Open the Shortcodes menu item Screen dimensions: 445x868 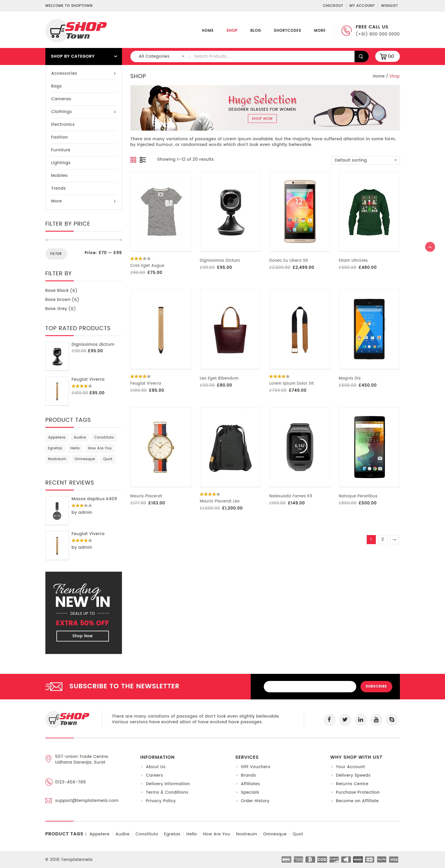pyautogui.click(x=287, y=30)
